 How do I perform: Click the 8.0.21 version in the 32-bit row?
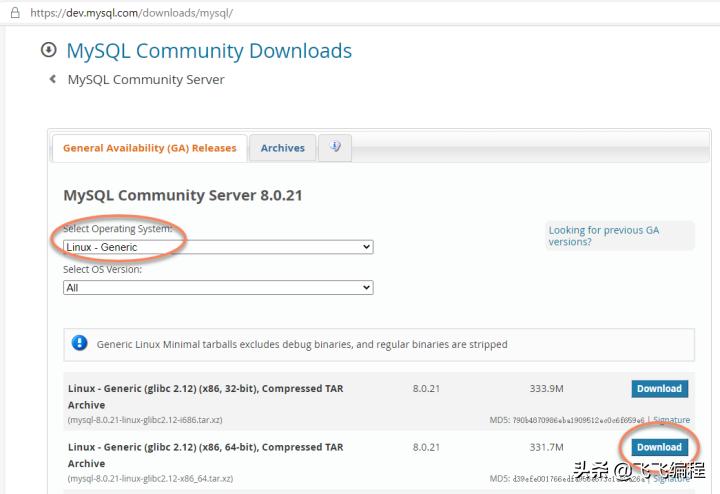click(426, 388)
